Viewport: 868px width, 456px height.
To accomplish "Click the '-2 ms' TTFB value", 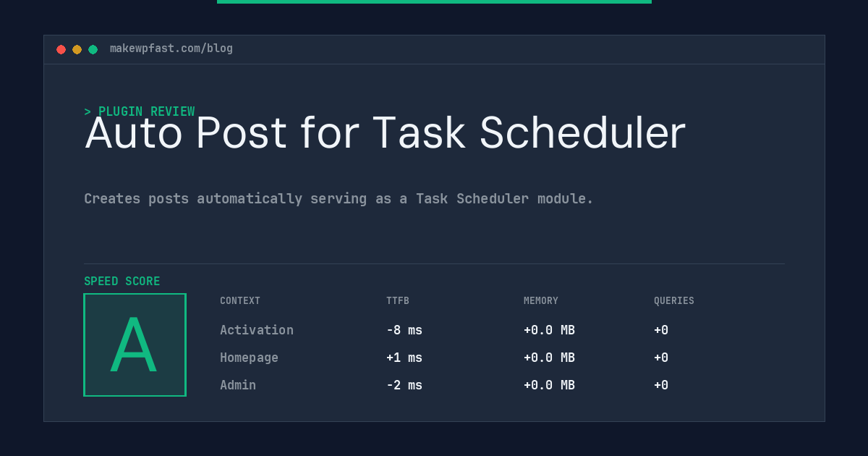I will (404, 385).
